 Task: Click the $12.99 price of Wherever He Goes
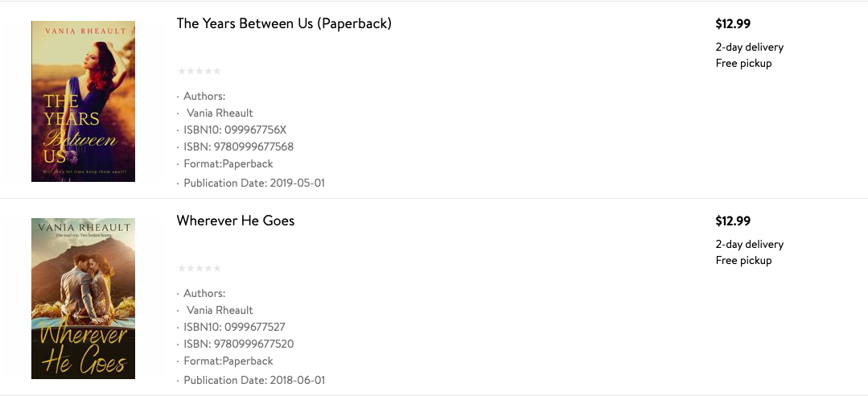(733, 221)
